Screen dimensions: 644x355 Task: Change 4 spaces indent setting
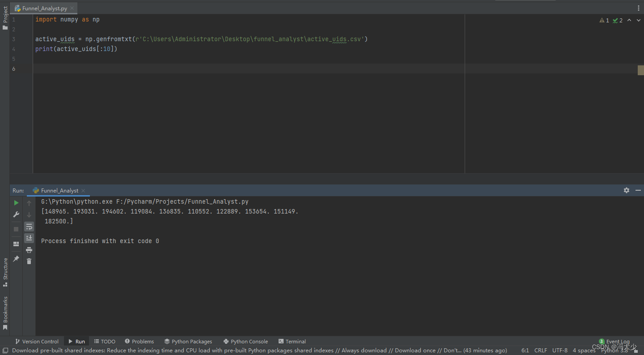tap(584, 351)
